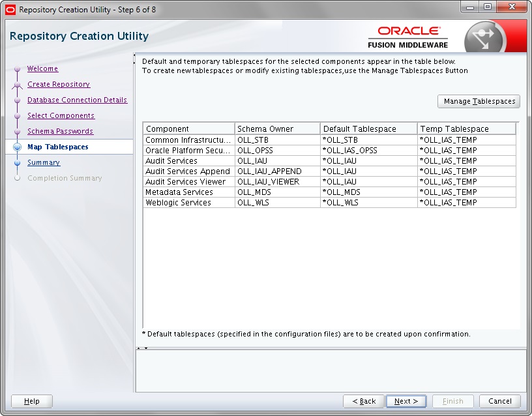The image size is (532, 416).
Task: Click the Schema Passwords step marker
Action: click(x=18, y=131)
